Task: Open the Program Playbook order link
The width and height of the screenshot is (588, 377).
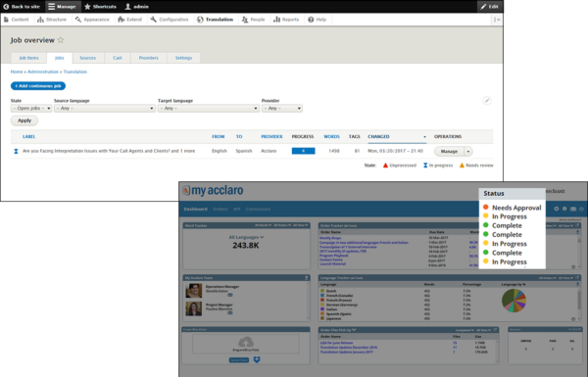Action: 334,256
